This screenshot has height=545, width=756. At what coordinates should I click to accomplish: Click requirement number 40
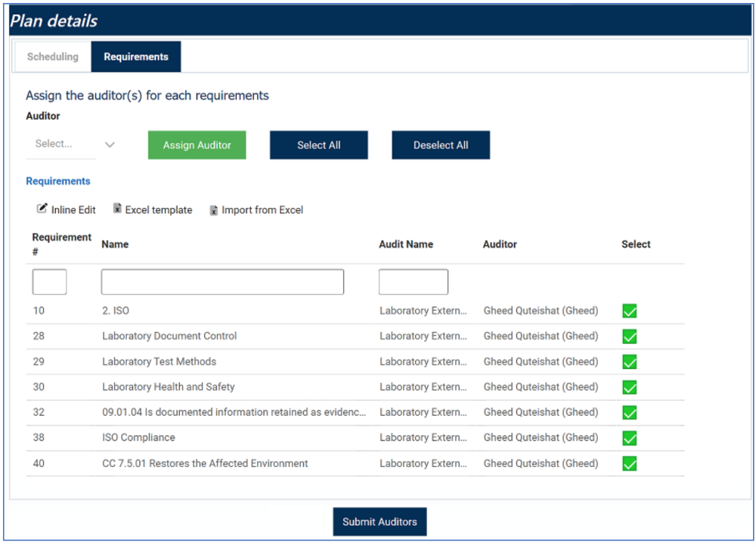point(39,463)
